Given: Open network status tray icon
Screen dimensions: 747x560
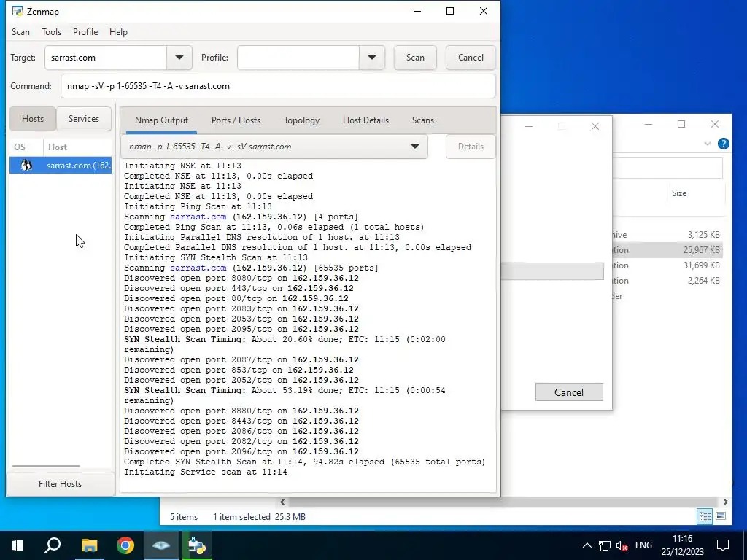Looking at the screenshot, I should (605, 545).
